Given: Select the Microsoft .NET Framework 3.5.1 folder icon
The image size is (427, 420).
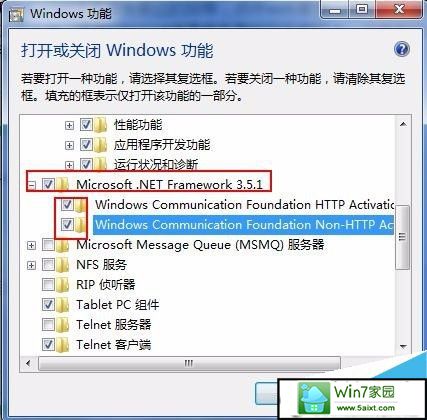Looking at the screenshot, I should tap(63, 184).
